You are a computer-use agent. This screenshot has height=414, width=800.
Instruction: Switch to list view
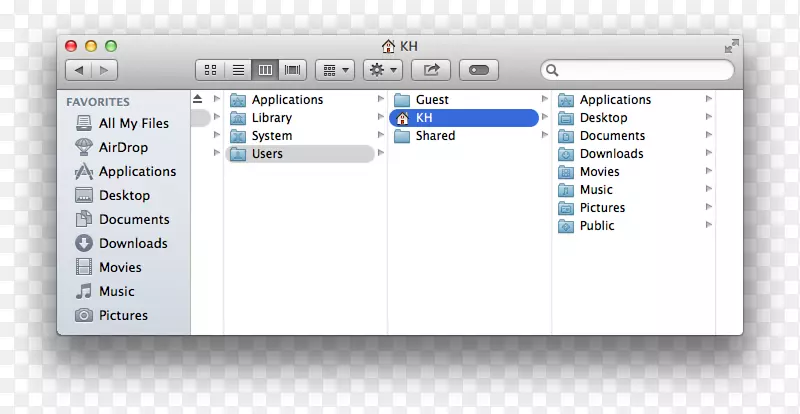[238, 70]
